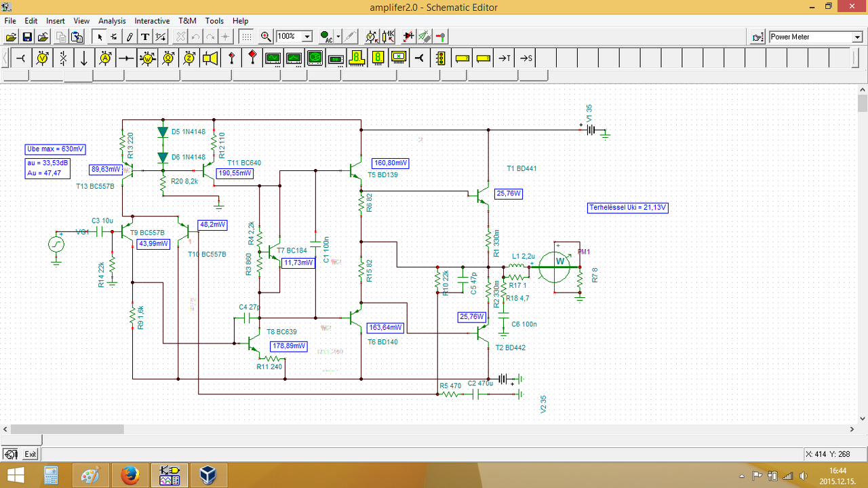The image size is (868, 488).
Task: Activate the arrow selection pointer mode
Action: tap(100, 37)
